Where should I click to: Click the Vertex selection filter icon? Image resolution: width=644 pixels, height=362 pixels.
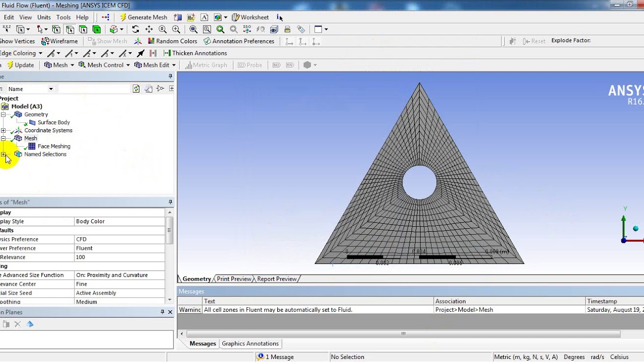56,29
